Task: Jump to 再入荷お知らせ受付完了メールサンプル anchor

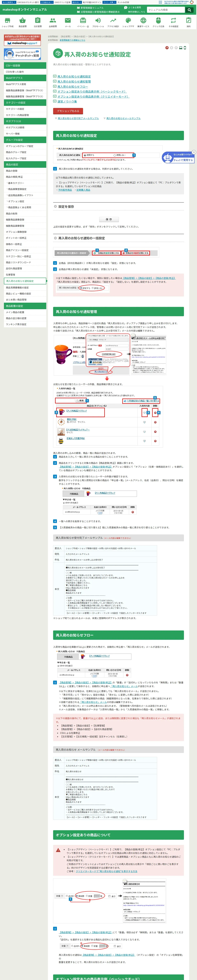Action: click(78, 118)
